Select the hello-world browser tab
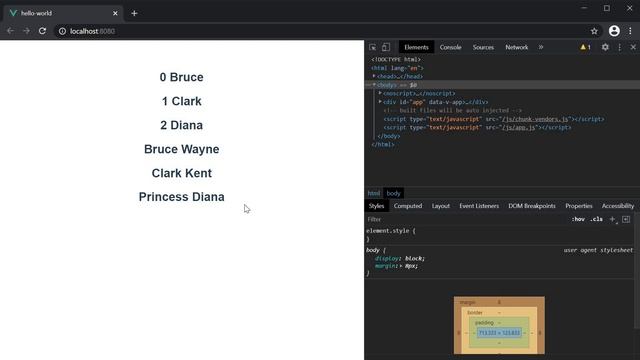 pos(63,13)
